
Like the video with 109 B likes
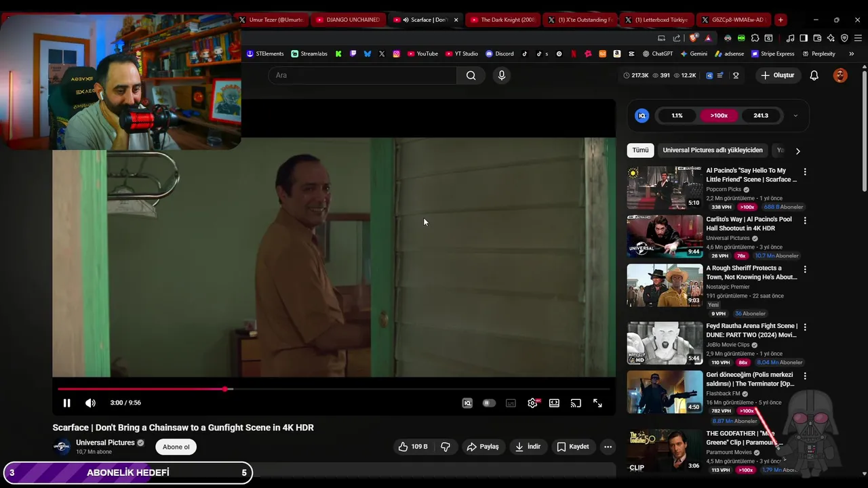coord(413,447)
